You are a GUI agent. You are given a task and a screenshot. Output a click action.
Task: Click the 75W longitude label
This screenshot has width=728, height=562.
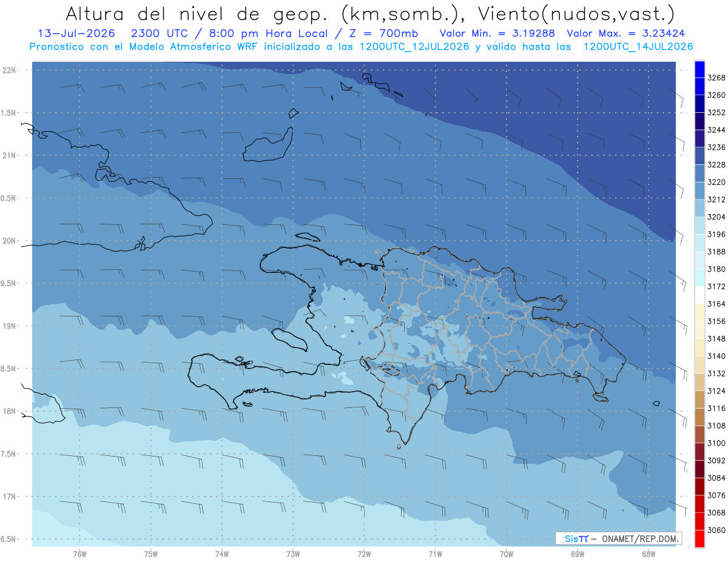[x=151, y=554]
